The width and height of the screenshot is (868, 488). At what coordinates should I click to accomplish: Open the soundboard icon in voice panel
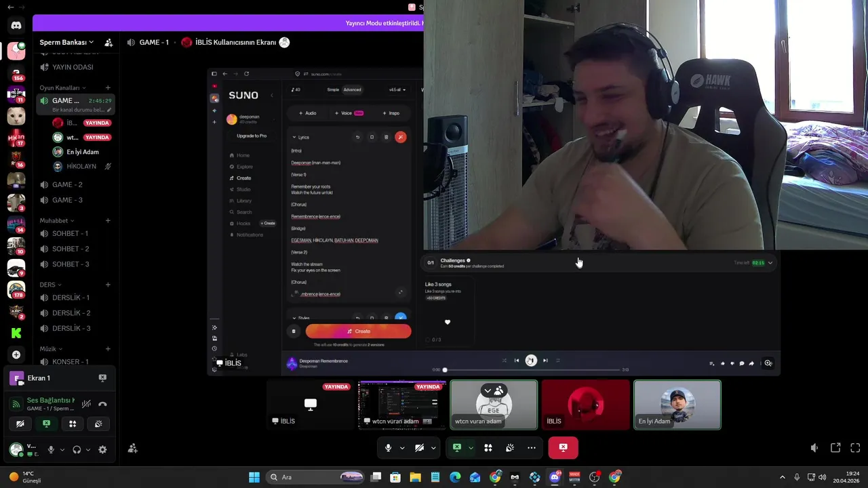[x=98, y=424]
